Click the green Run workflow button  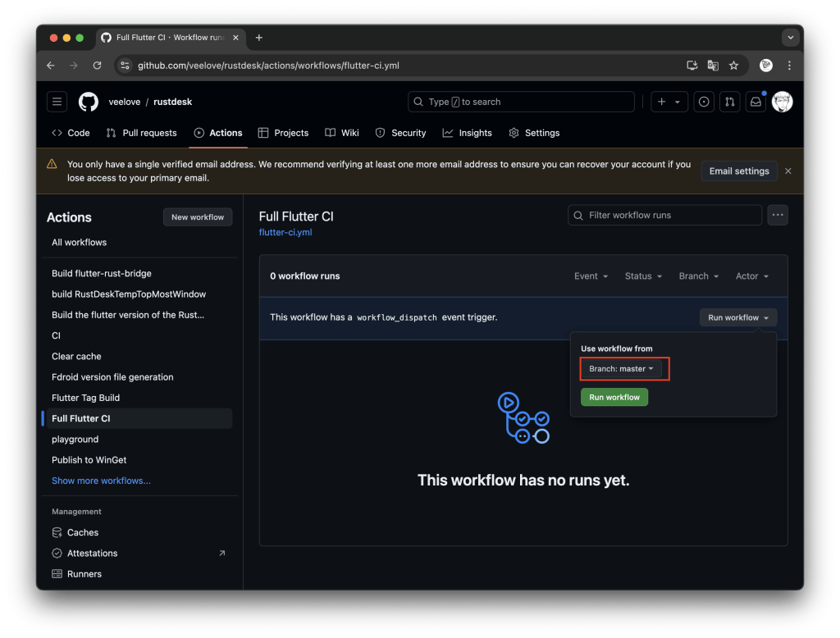pos(614,397)
